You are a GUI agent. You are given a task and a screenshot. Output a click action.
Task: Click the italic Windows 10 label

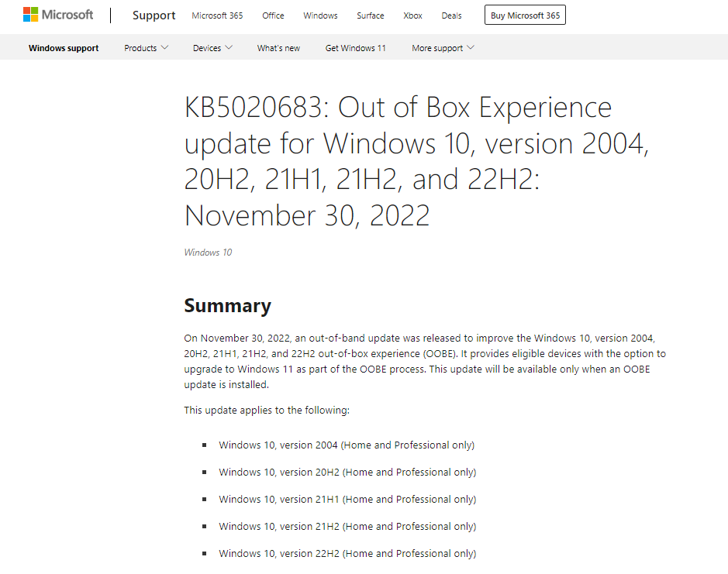point(208,253)
